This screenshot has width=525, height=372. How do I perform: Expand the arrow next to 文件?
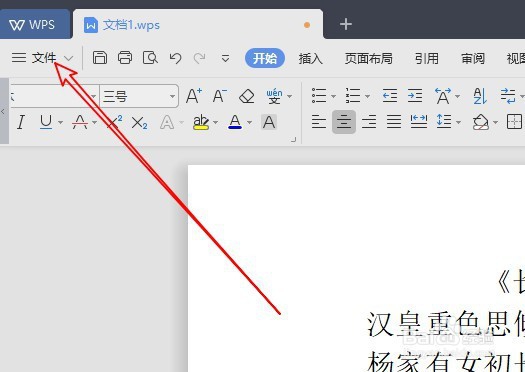coord(69,59)
